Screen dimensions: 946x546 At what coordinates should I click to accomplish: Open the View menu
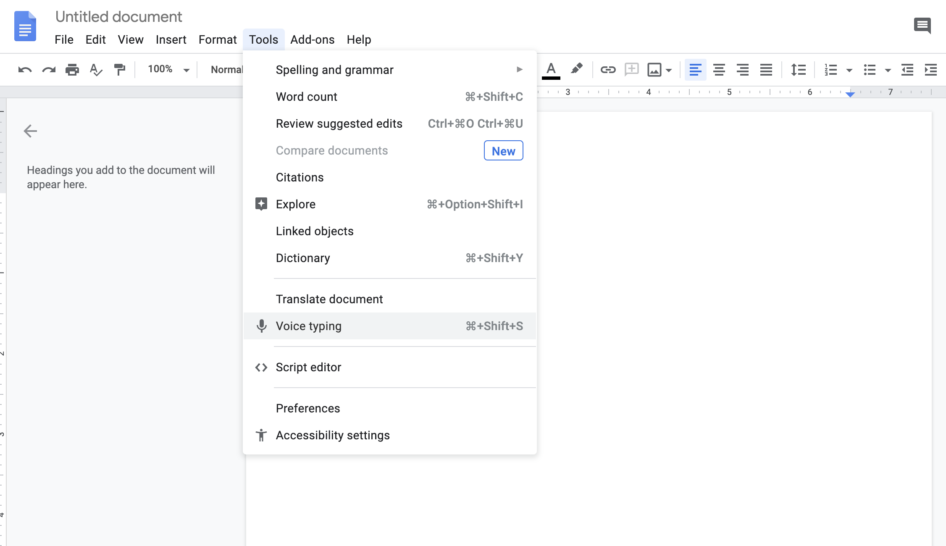click(x=130, y=40)
